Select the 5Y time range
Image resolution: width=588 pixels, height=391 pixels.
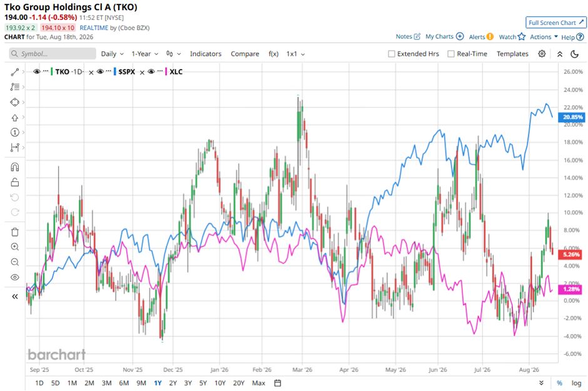tap(203, 383)
